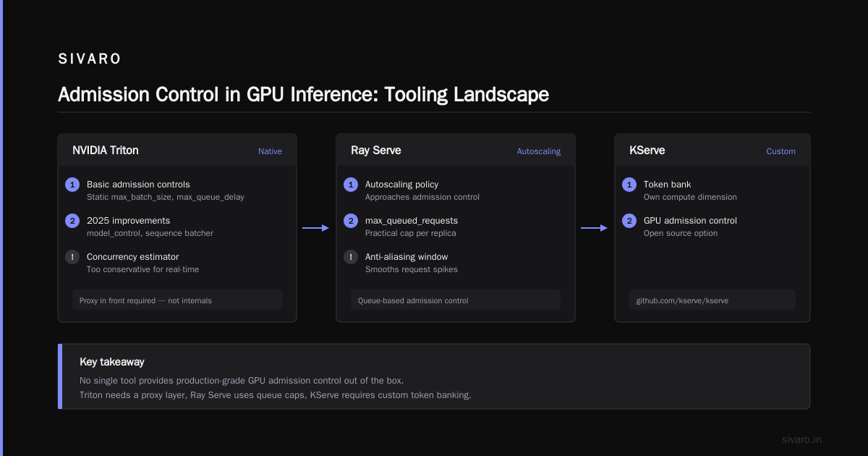
Task: Click the warning icon beside Anti-aliasing window
Action: click(351, 257)
